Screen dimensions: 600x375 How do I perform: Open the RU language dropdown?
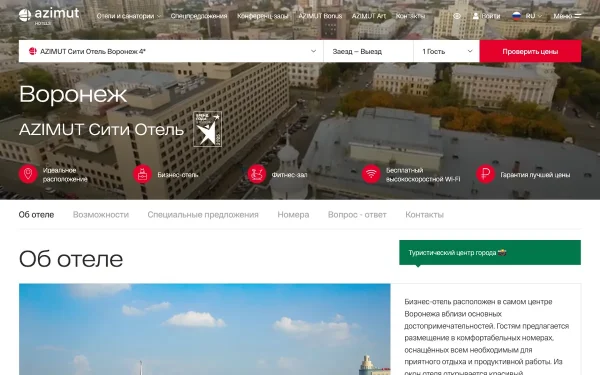(534, 16)
